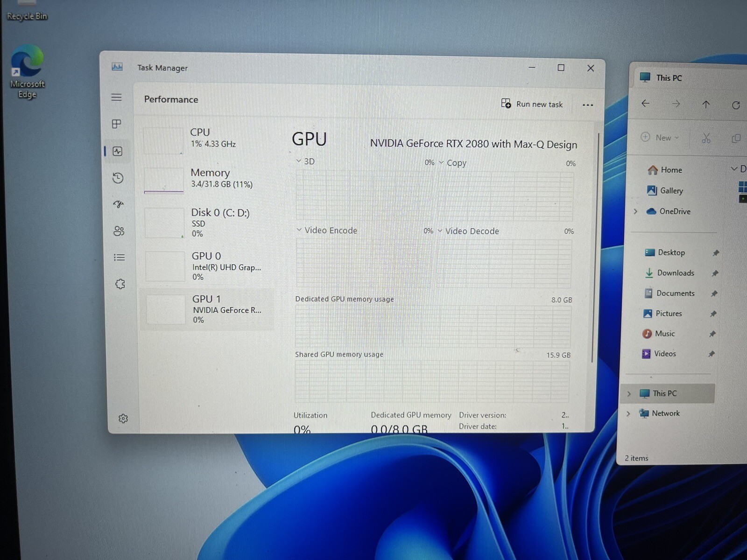Click the Disk 0 mini graph thumbnail
This screenshot has width=747, height=560.
(164, 223)
